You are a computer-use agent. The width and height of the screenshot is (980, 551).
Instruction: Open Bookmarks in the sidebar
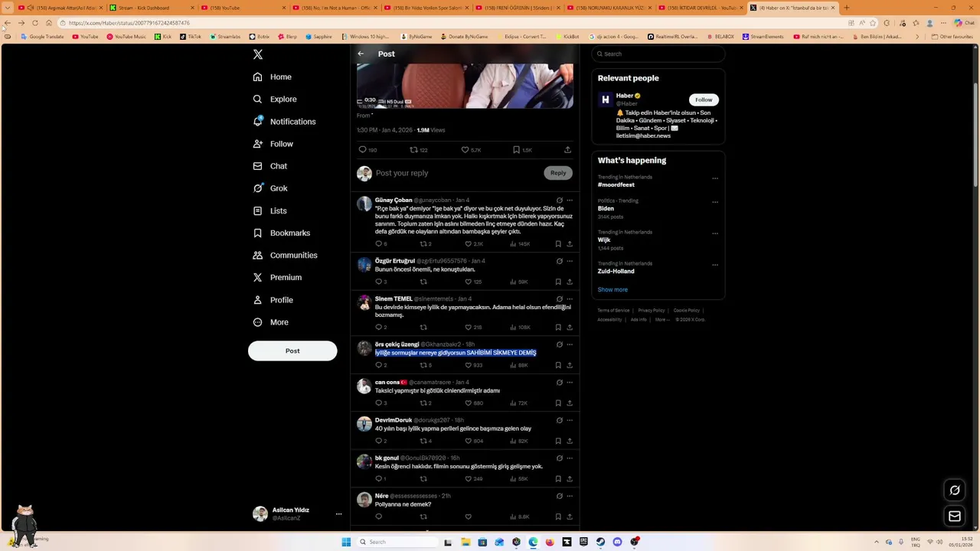click(x=282, y=233)
